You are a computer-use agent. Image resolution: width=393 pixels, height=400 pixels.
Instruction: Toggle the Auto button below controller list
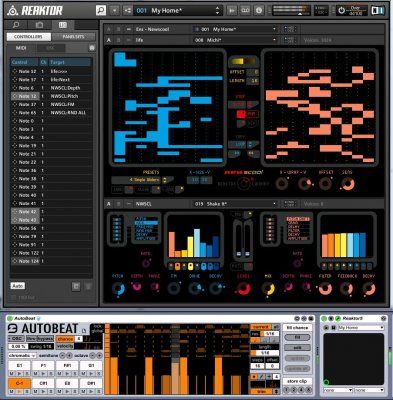click(18, 286)
